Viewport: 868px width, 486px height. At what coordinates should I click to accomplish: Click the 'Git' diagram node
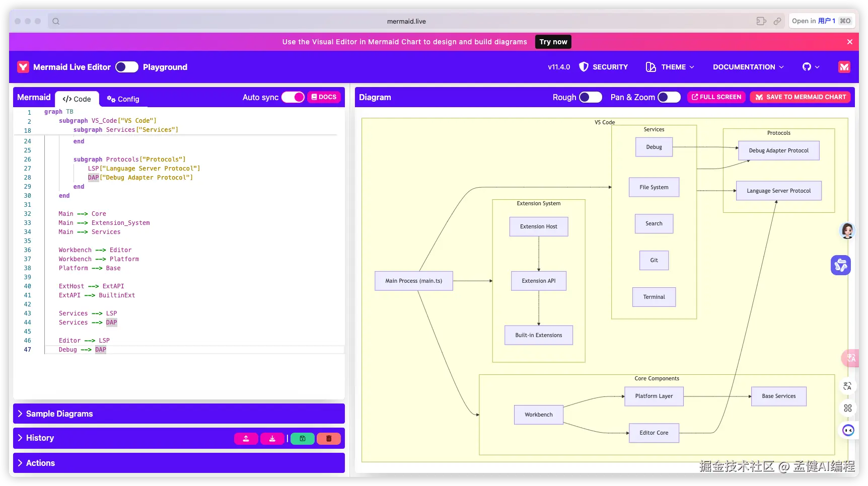[654, 260]
